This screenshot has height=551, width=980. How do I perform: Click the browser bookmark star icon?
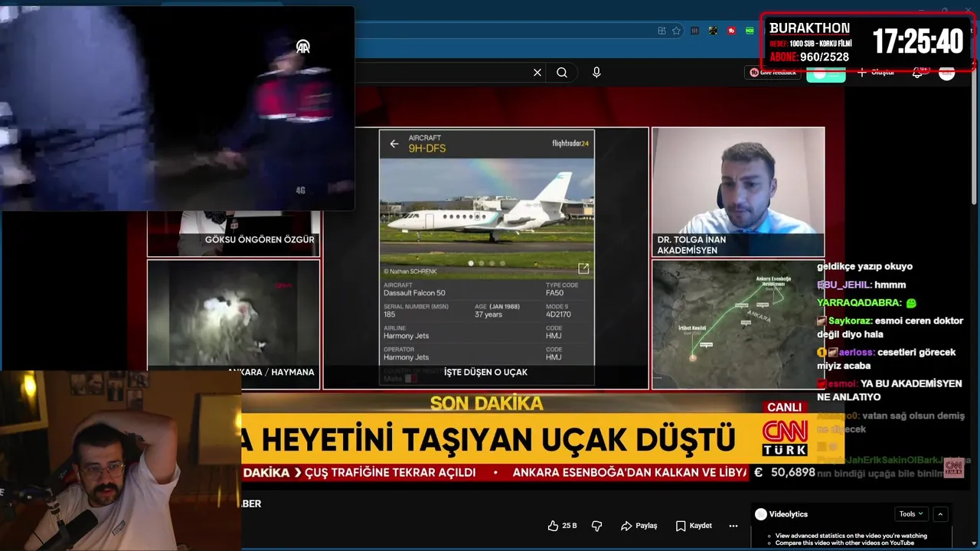[x=676, y=31]
